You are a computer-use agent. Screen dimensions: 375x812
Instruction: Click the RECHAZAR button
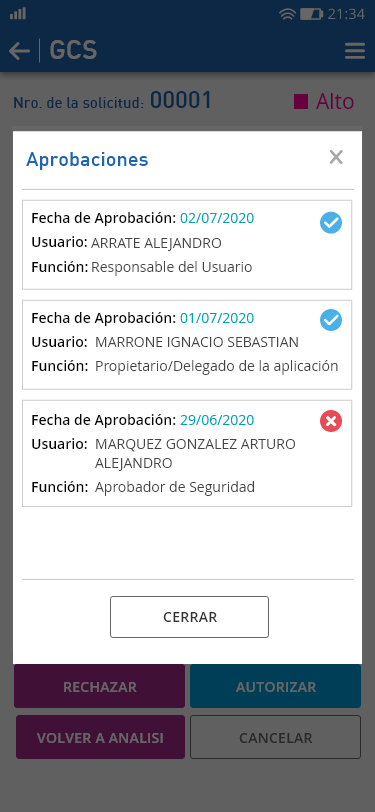(x=99, y=687)
